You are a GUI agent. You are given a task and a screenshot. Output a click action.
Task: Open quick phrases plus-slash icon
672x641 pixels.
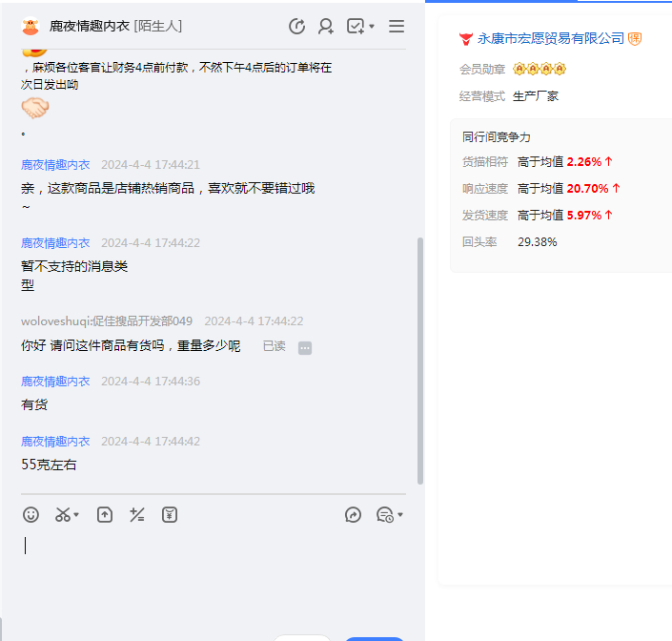[x=137, y=514]
